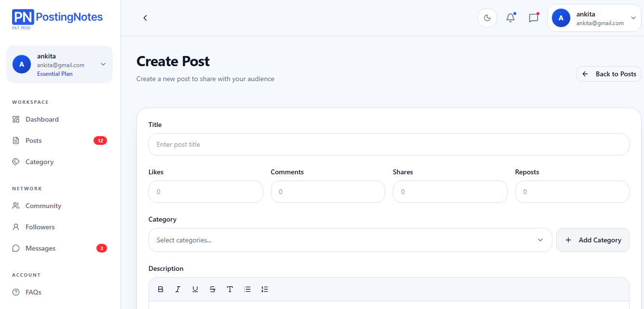Click the Followers person icon
The height and width of the screenshot is (309, 644).
coord(16,227)
